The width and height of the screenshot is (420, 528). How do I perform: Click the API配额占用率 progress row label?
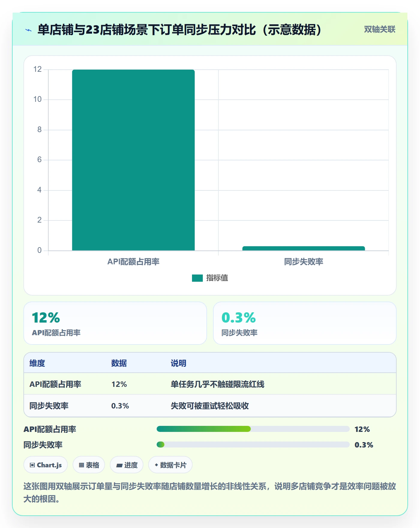point(50,429)
